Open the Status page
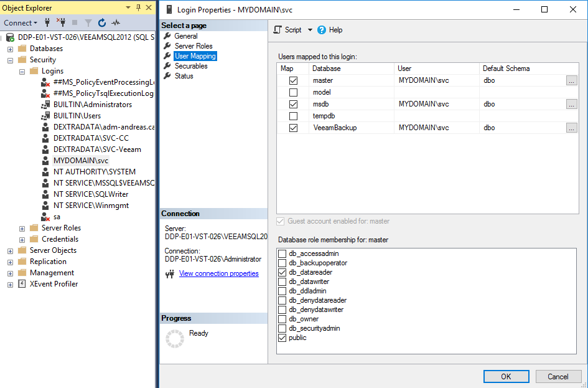 tap(184, 76)
